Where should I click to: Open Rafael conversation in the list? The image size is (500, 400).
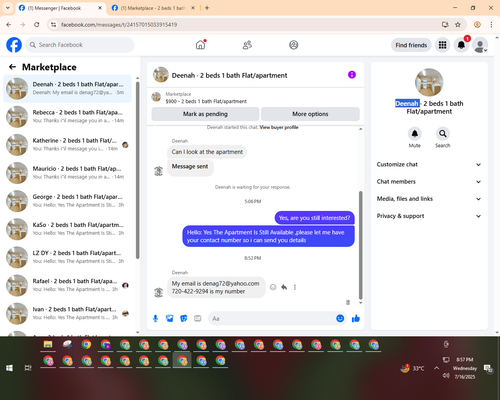pyautogui.click(x=67, y=285)
